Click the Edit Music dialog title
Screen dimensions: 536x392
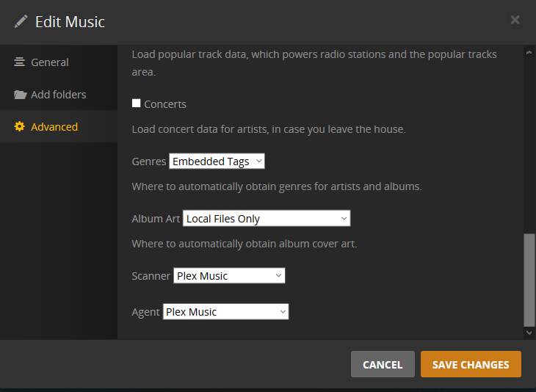(70, 22)
